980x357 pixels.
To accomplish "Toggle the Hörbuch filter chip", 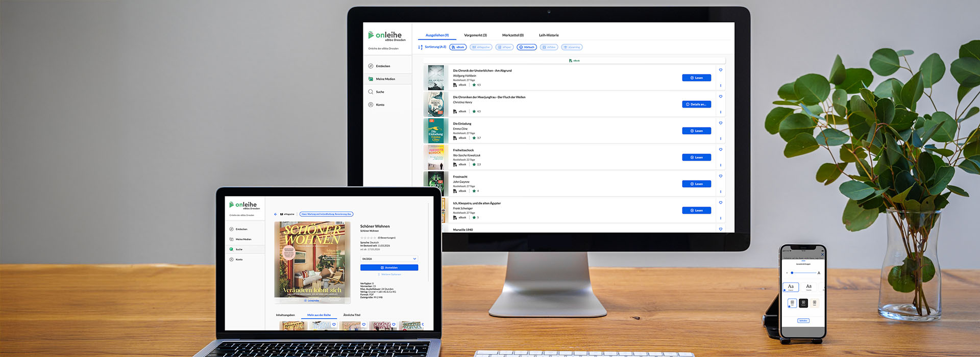I will 527,47.
